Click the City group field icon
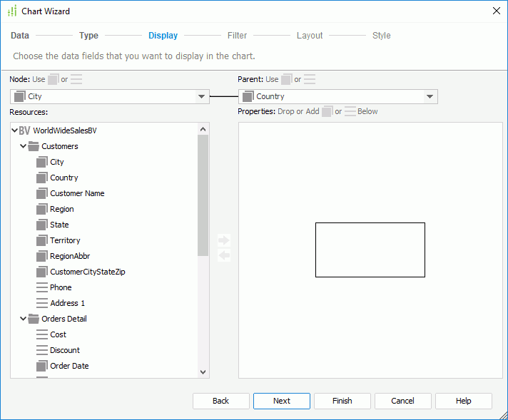Image resolution: width=508 pixels, height=420 pixels. 41,162
